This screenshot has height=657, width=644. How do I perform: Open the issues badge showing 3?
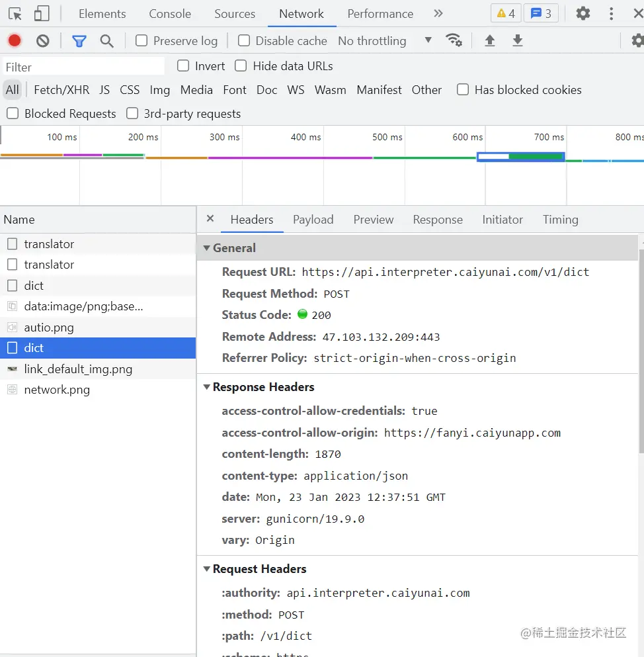point(541,14)
